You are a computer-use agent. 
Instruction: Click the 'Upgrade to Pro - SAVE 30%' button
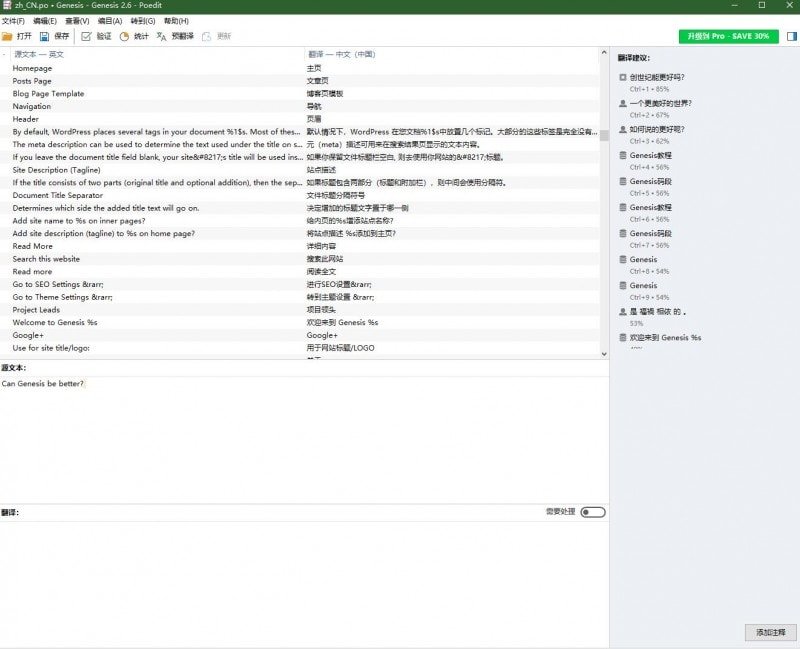coord(728,36)
